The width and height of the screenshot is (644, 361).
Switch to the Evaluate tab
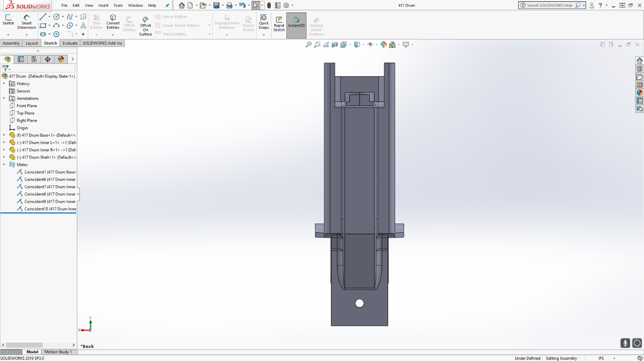[70, 43]
